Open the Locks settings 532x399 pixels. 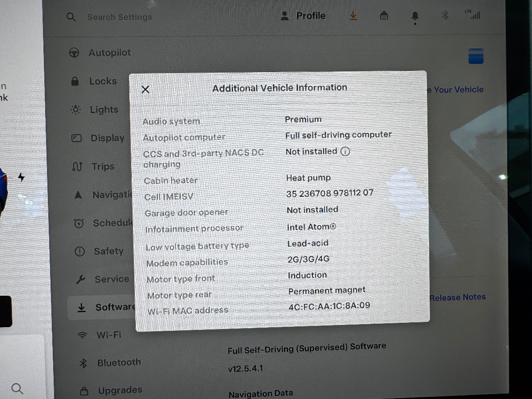[103, 81]
